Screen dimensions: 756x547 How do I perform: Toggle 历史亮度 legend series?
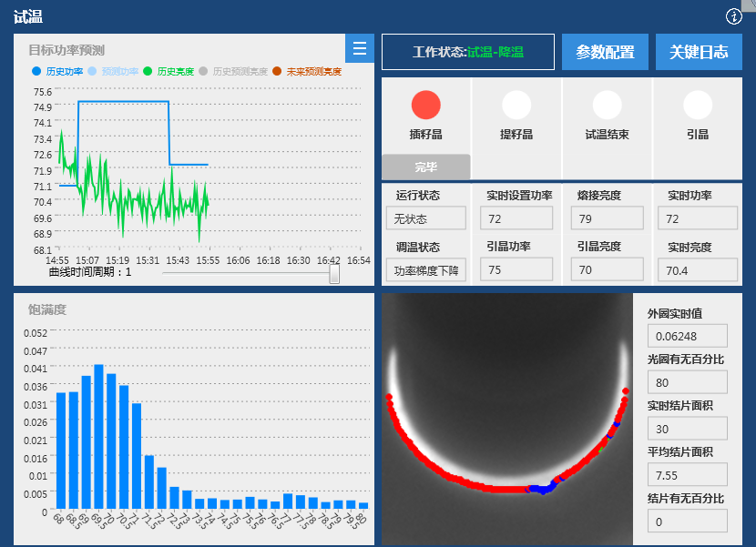coord(169,71)
